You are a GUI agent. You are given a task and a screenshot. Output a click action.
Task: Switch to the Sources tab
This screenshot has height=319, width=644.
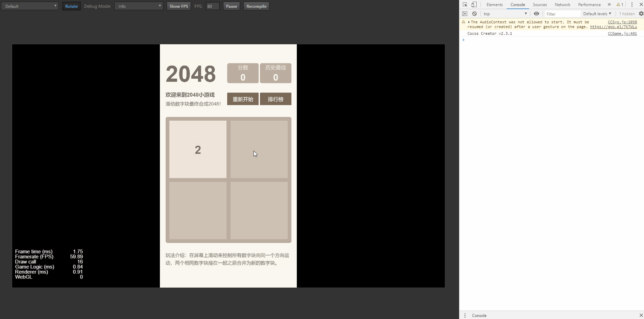click(x=540, y=5)
